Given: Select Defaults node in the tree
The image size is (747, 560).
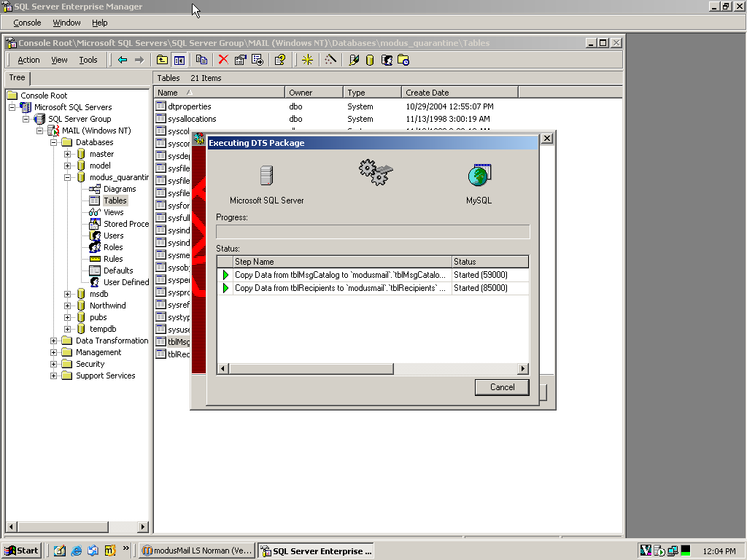Looking at the screenshot, I should coord(118,271).
